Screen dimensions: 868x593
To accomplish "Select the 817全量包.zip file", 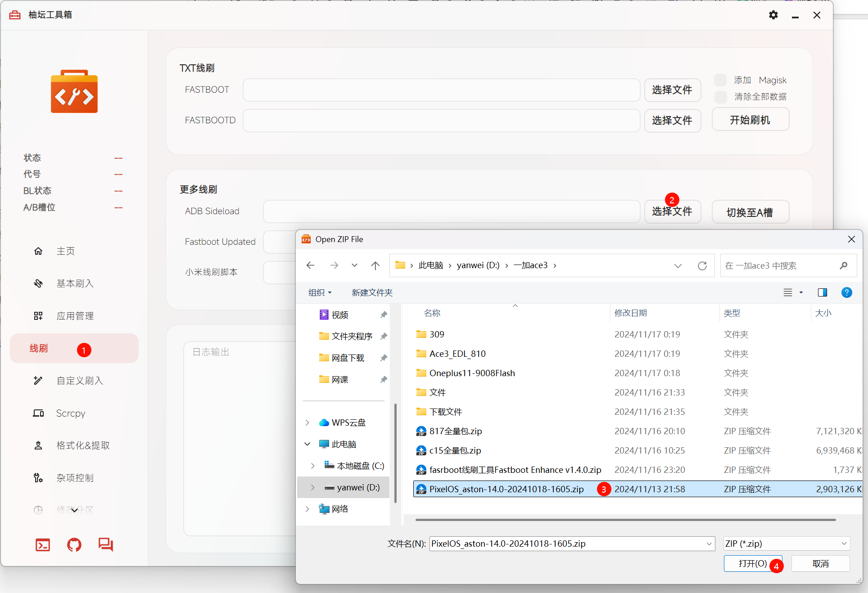I will (455, 431).
